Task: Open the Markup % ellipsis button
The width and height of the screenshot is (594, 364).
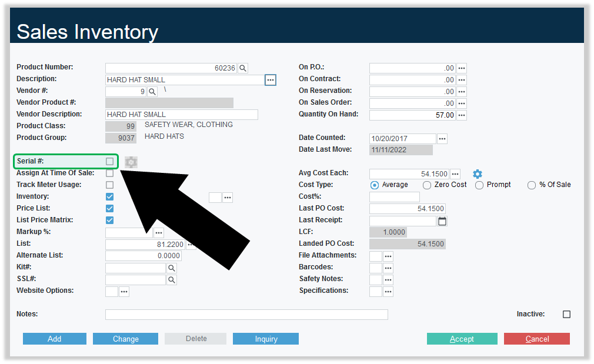Action: tap(159, 232)
